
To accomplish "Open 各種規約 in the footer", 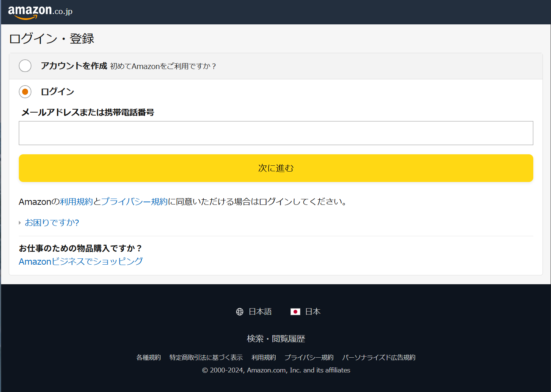I will pos(148,358).
